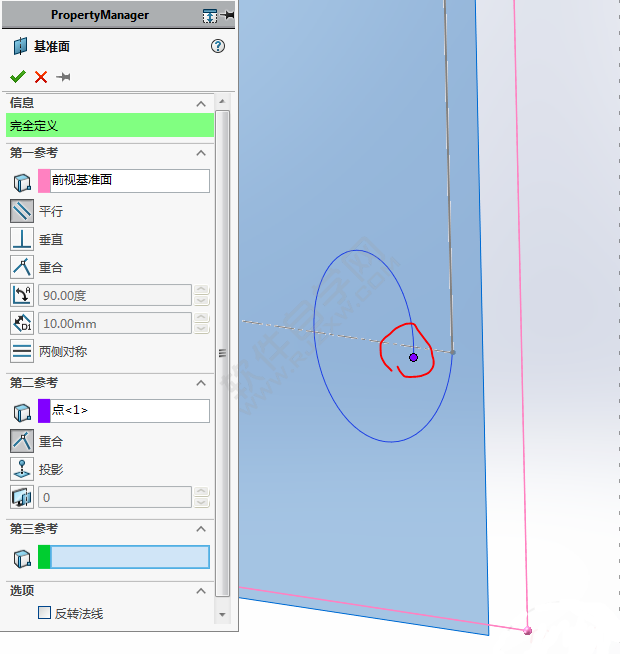Click the panel scrollbar up arrow
Image resolution: width=620 pixels, height=654 pixels.
(x=222, y=101)
